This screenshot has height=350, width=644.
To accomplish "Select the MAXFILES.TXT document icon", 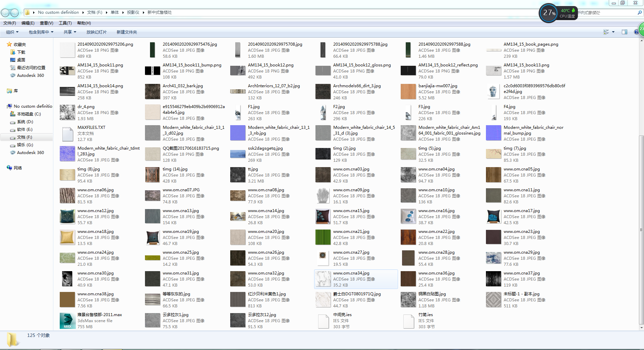I will click(67, 134).
